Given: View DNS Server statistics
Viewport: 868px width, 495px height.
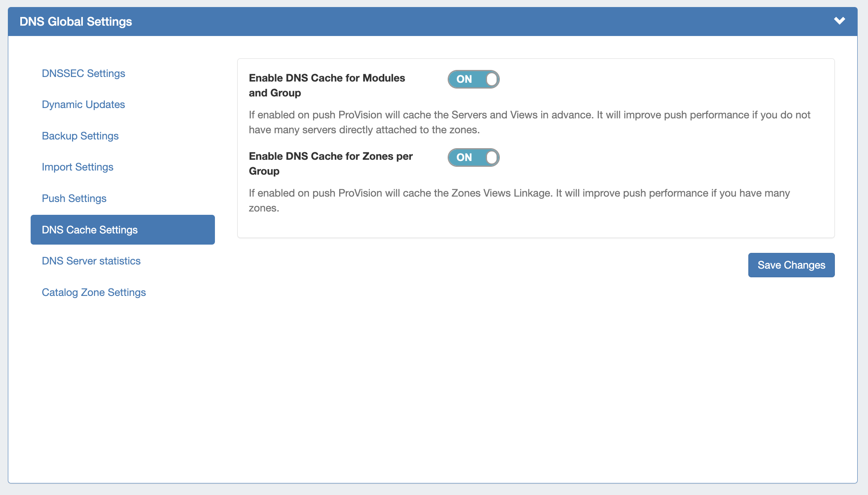Looking at the screenshot, I should 91,261.
